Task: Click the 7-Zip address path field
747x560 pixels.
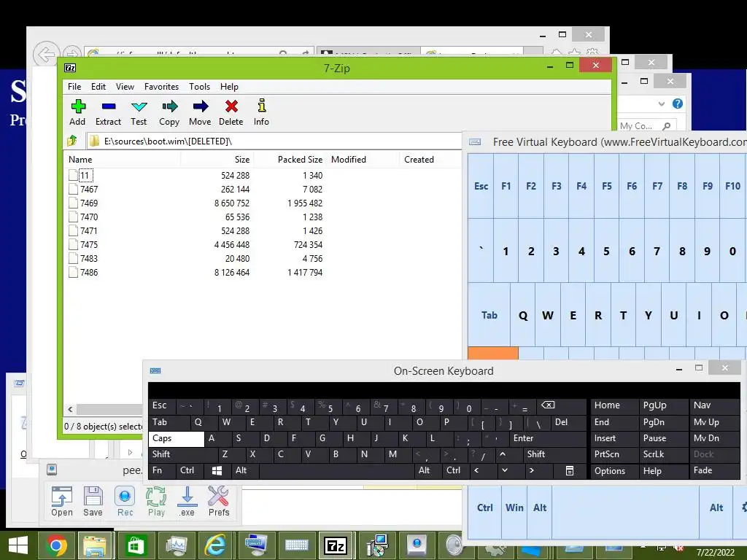Action: [274, 141]
